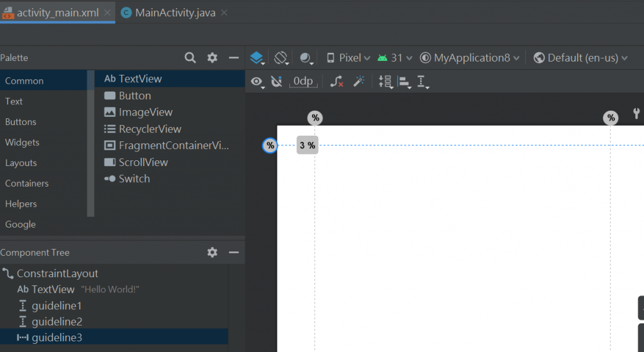Select guideline2 in Component Tree
The height and width of the screenshot is (352, 644).
coord(114,322)
